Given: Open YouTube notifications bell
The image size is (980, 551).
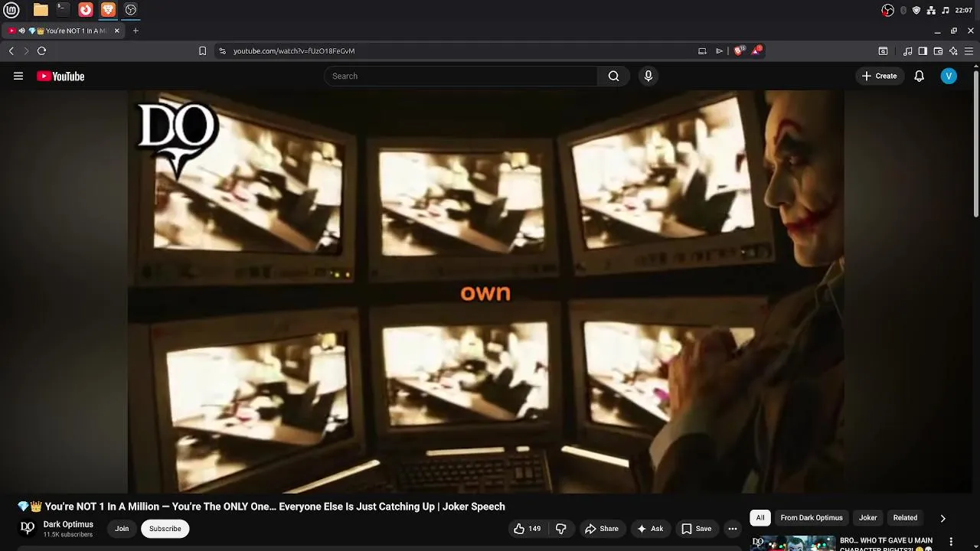Looking at the screenshot, I should coord(919,76).
